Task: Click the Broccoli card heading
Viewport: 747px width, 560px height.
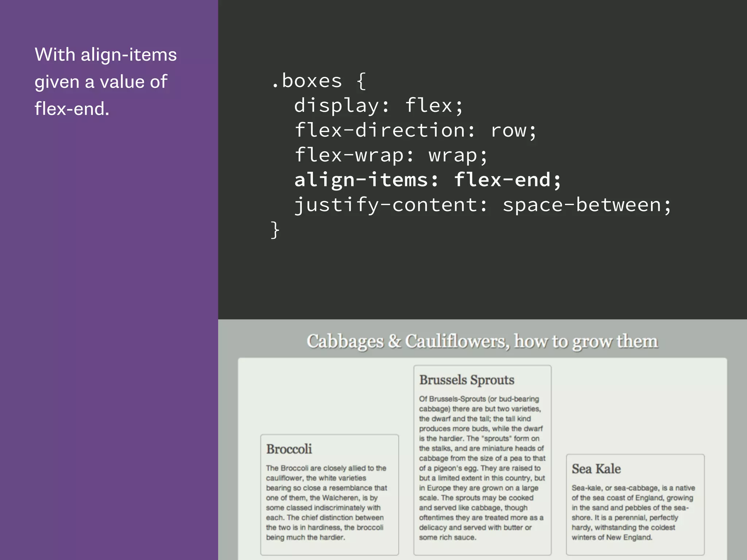Action: [289, 449]
